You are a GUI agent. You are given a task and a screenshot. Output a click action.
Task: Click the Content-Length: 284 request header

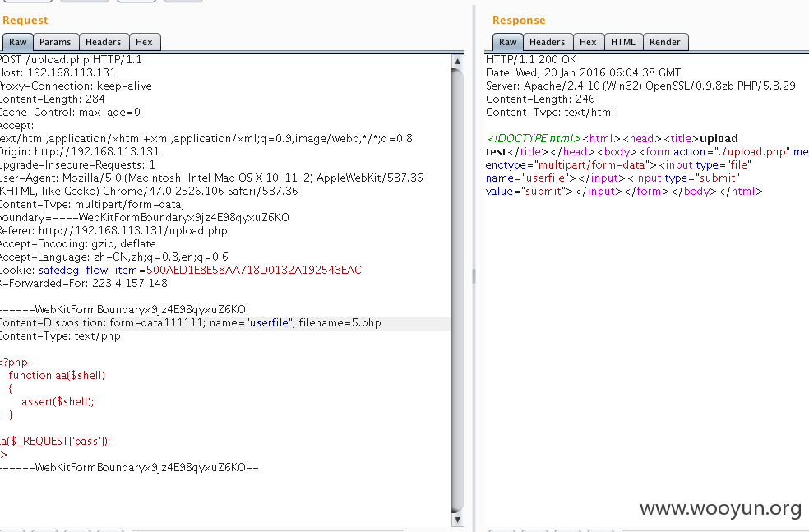53,99
